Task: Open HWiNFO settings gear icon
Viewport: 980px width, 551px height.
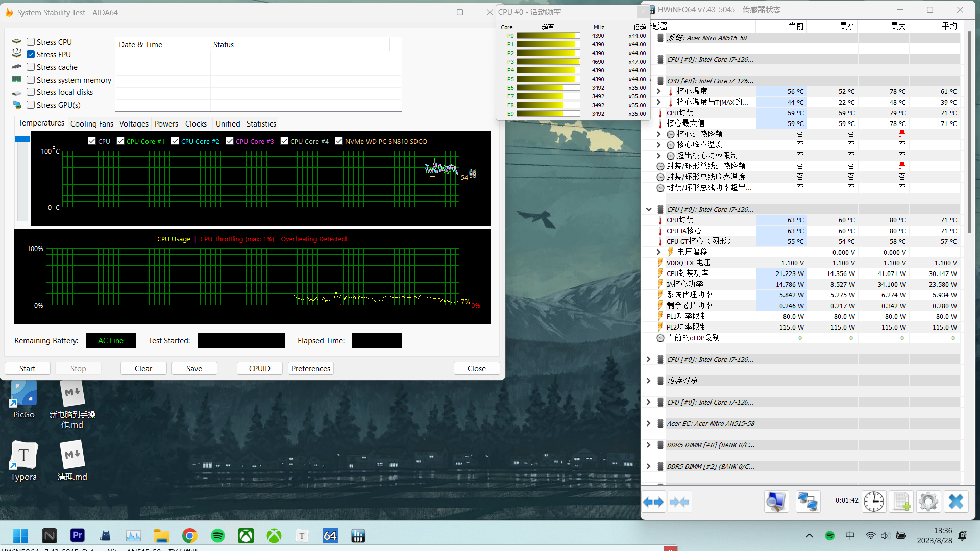Action: (x=928, y=502)
